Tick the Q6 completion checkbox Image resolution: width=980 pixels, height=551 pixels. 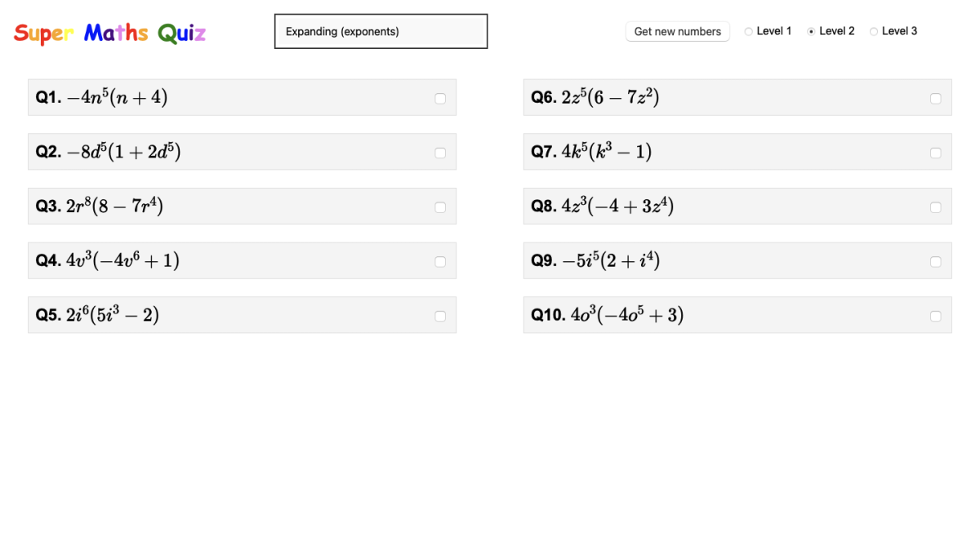pyautogui.click(x=935, y=98)
